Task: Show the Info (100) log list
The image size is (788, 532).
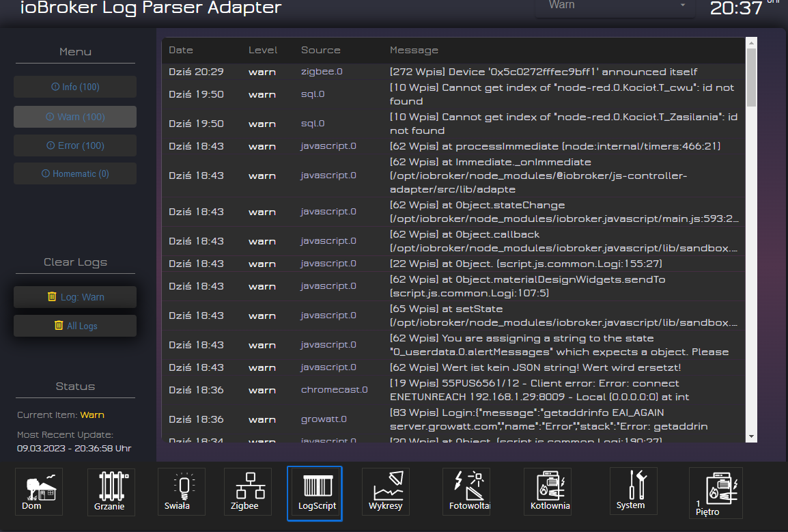Action: coord(75,87)
